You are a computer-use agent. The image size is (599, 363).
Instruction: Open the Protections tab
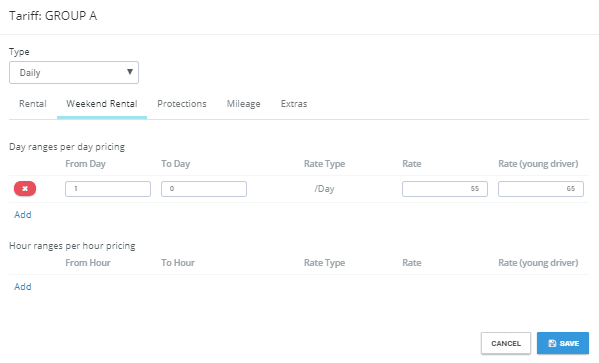(x=182, y=104)
